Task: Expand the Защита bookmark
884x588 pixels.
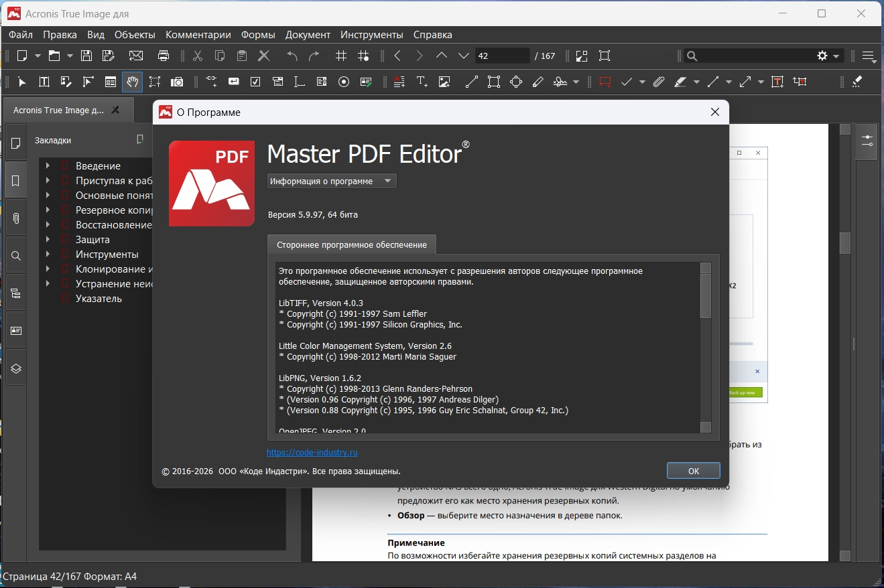Action: coord(48,240)
